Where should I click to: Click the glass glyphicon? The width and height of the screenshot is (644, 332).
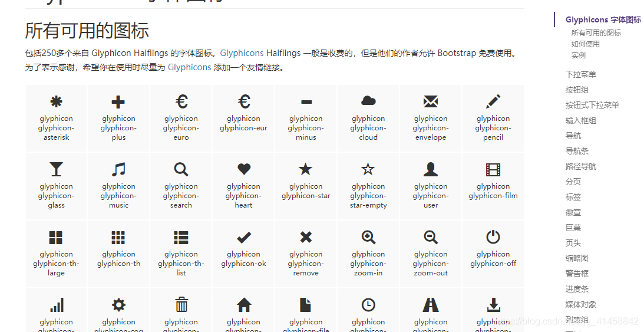tap(56, 169)
